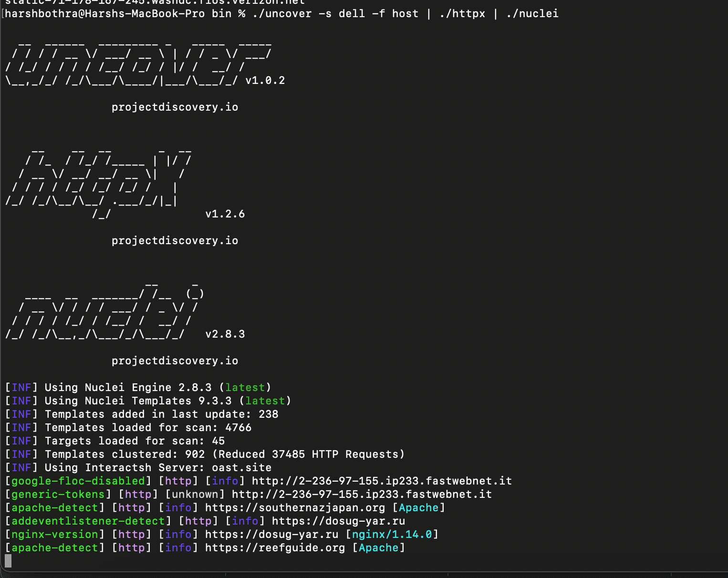Select the "unknown" severity tag

[195, 494]
